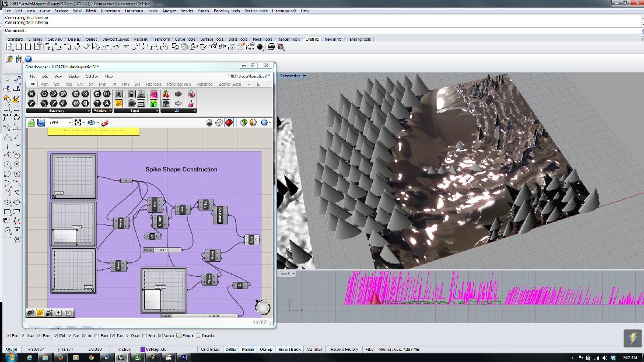Toggle SmartTrack in the status bar
This screenshot has height=362, width=644.
[x=289, y=350]
